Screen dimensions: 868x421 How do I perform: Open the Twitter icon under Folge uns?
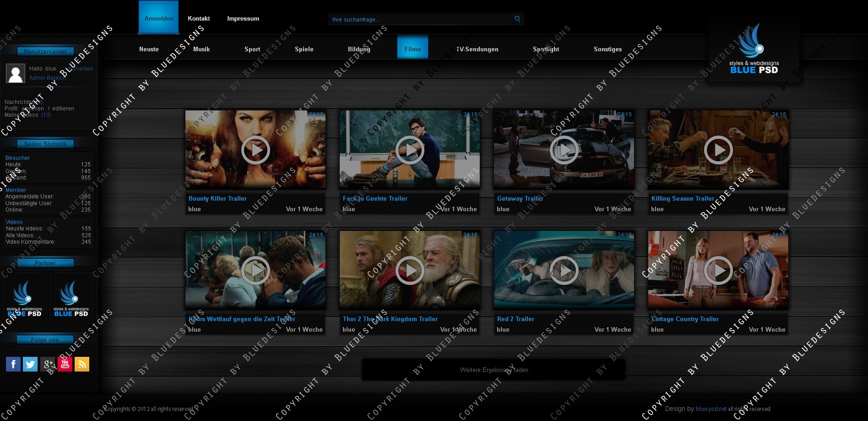30,364
